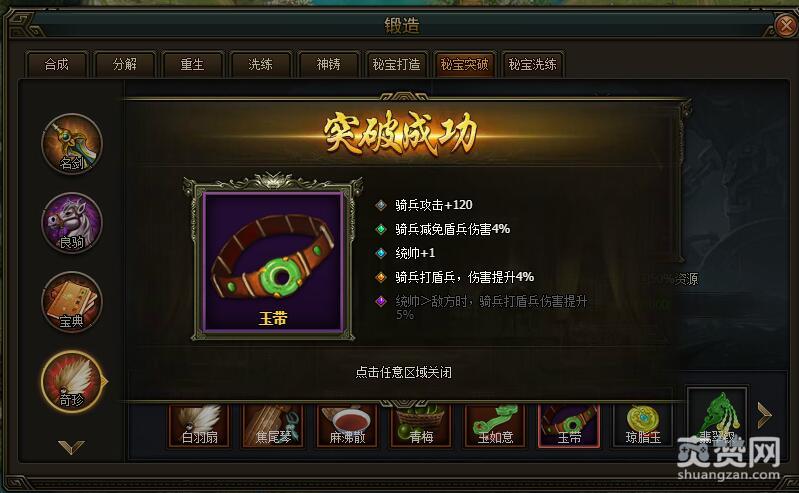Switch to the 合成 tab
Image resolution: width=799 pixels, height=493 pixels.
57,64
